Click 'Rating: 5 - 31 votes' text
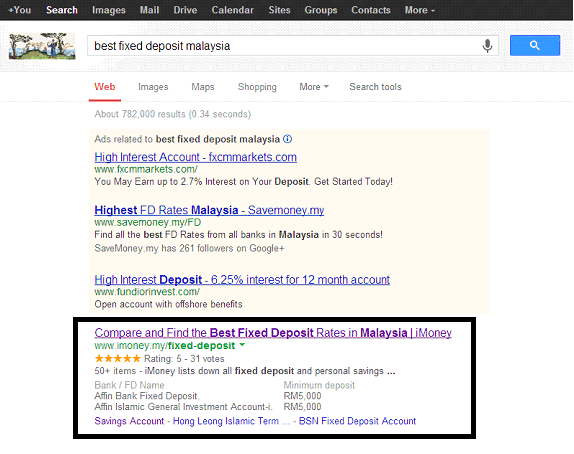The image size is (574, 454). 184,358
